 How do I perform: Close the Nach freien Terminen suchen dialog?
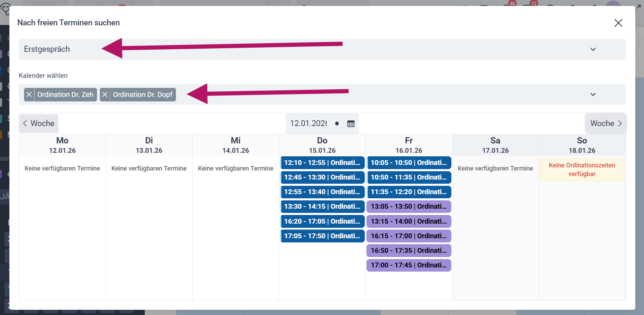click(x=618, y=23)
